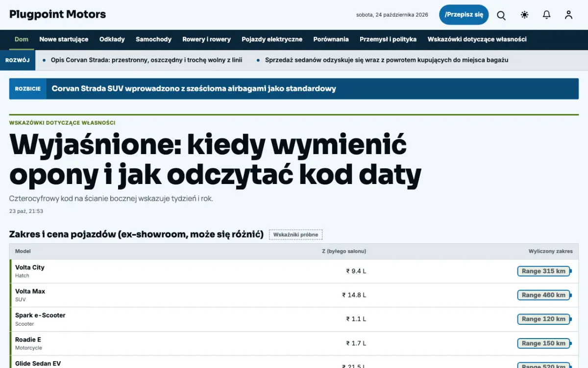Click the ₹ 1.7 L price cell
This screenshot has height=368, width=588.
356,343
